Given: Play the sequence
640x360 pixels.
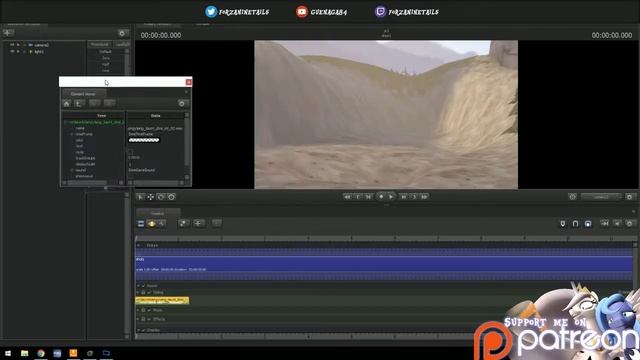Looking at the screenshot, I should point(391,196).
